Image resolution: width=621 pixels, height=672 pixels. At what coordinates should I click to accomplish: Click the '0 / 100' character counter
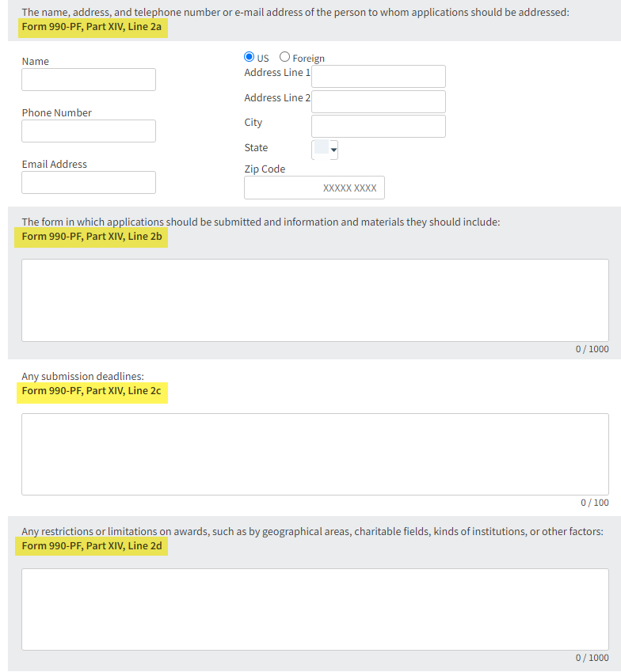point(594,503)
